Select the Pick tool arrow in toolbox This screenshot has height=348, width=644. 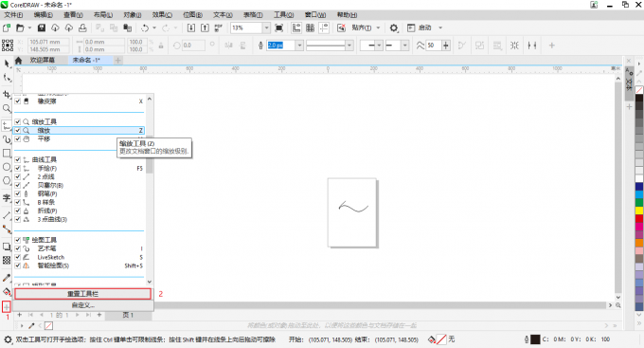coord(7,64)
